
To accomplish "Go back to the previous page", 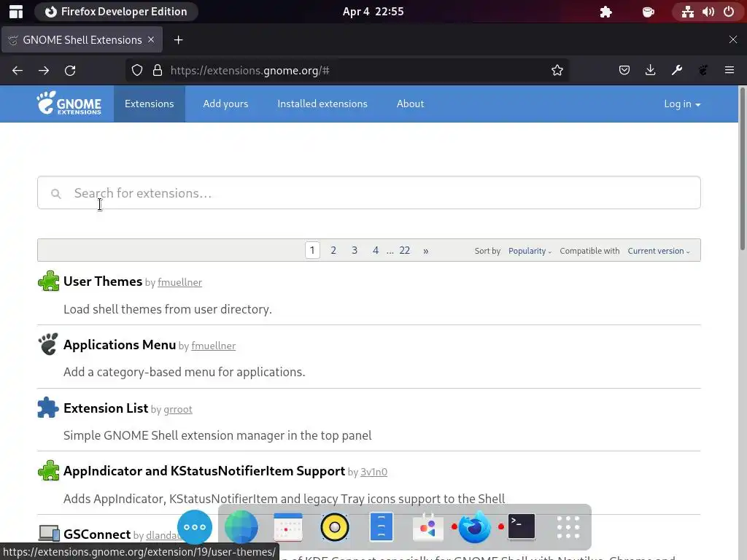I will 18,71.
